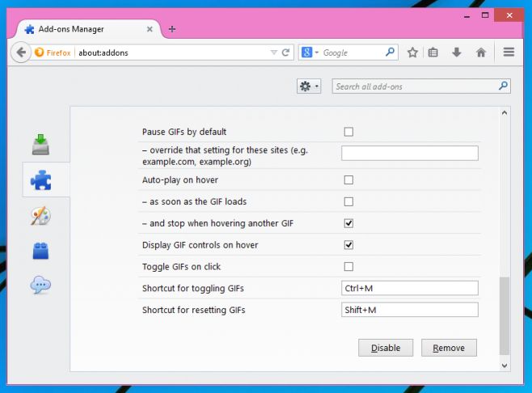
Task: Open the Get Add-ons sidebar category
Action: pyautogui.click(x=40, y=145)
